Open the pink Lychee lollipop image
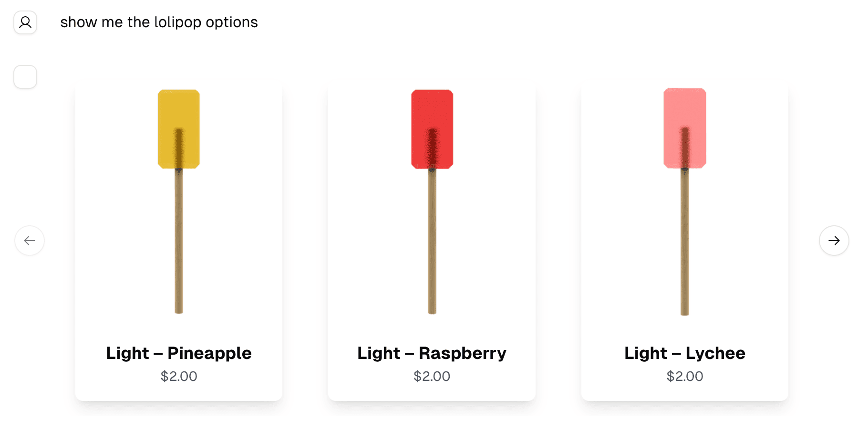 (685, 201)
